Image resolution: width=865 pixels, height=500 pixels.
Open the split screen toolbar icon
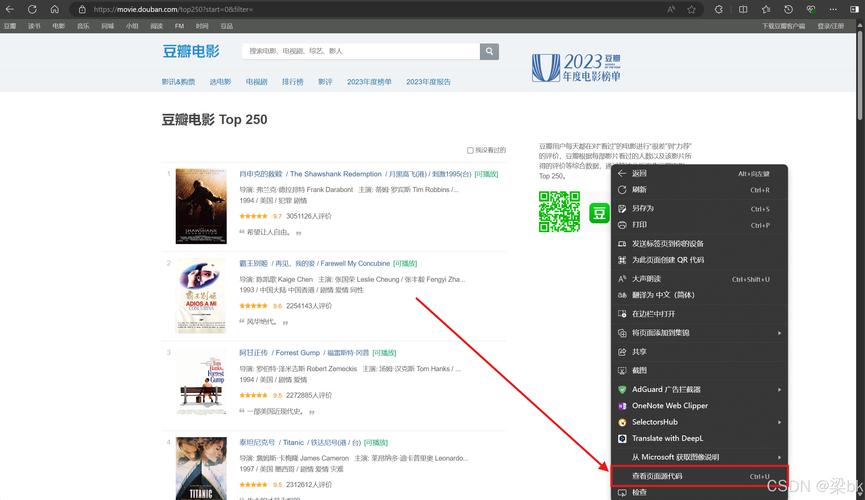pos(743,9)
